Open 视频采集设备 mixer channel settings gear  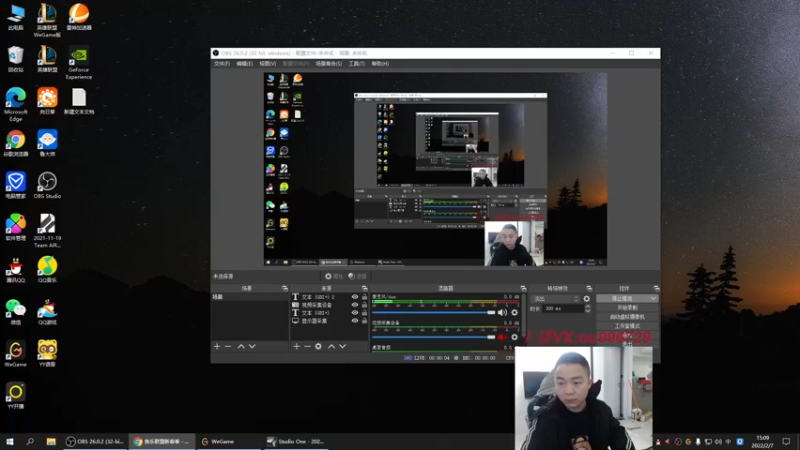[514, 337]
